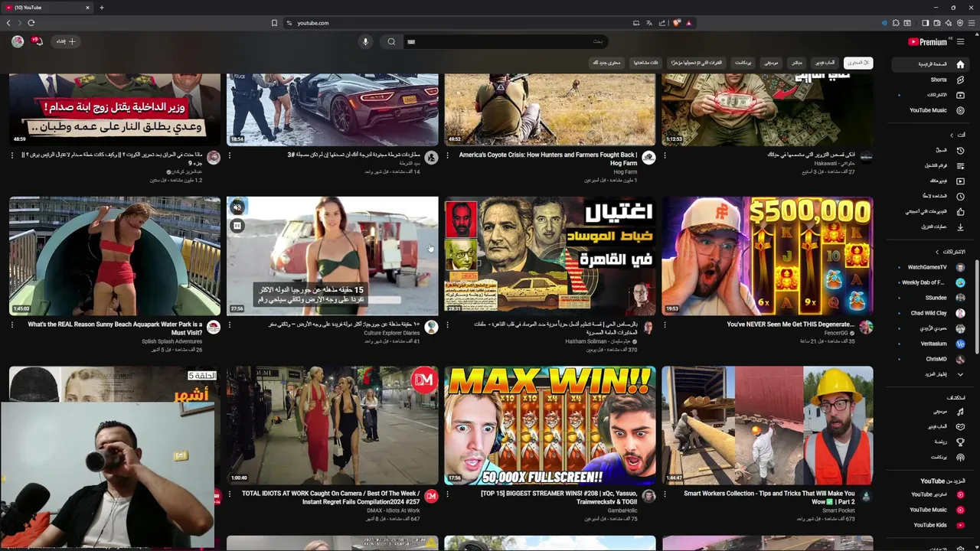Image resolution: width=980 pixels, height=551 pixels.
Task: Select the Watched (تمّت مشاهدتها) filter chip
Action: pyautogui.click(x=645, y=63)
